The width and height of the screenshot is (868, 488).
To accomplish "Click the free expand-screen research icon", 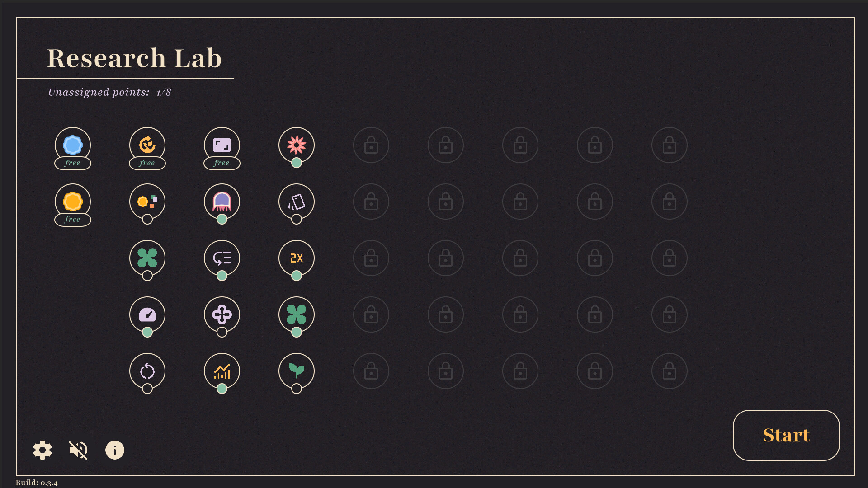I will (x=222, y=145).
